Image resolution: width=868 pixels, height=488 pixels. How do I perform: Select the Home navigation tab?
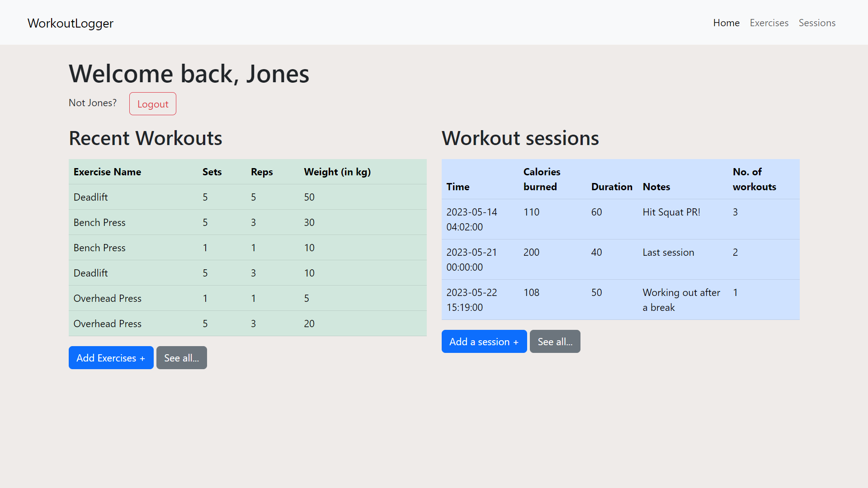coord(726,23)
